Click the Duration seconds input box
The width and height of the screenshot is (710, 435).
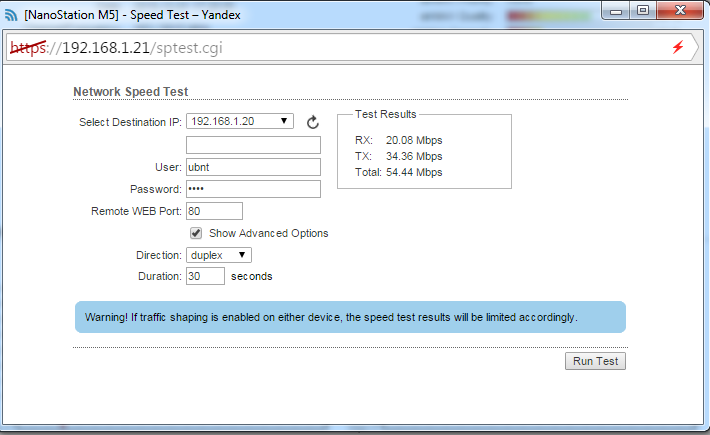click(x=205, y=276)
